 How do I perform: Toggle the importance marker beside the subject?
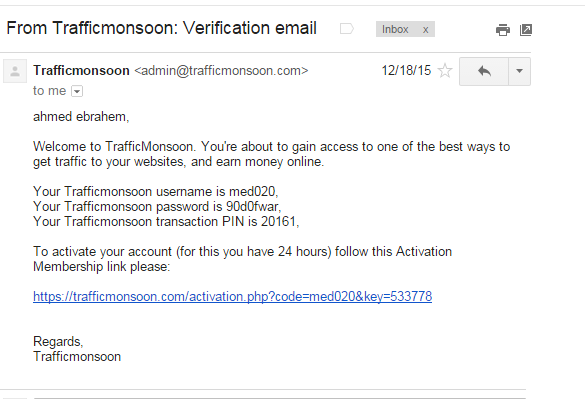[x=347, y=29]
